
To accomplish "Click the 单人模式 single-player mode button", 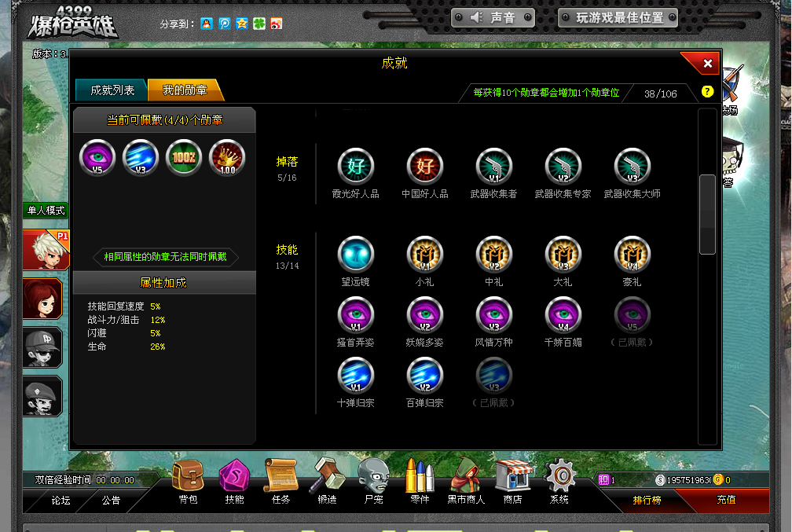I will click(46, 210).
